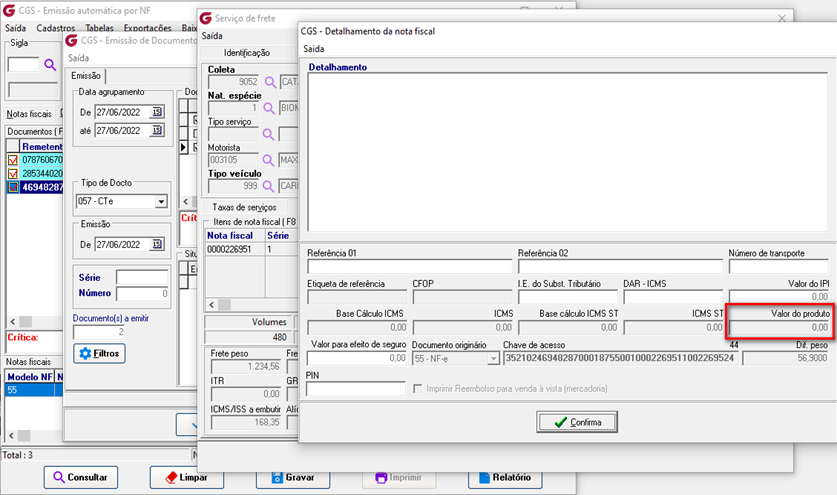The height and width of the screenshot is (495, 837).
Task: Open Saída menu in main CGS window
Action: 15,28
